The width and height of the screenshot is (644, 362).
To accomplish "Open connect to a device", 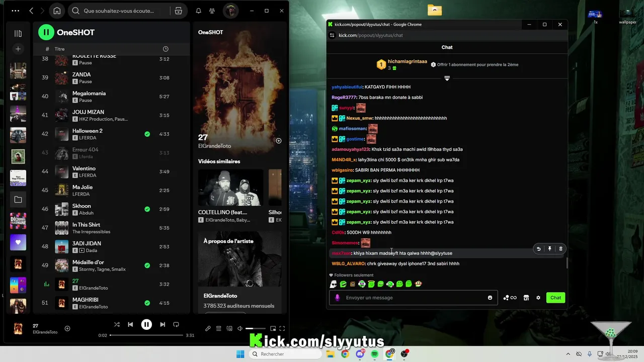I will [x=229, y=329].
